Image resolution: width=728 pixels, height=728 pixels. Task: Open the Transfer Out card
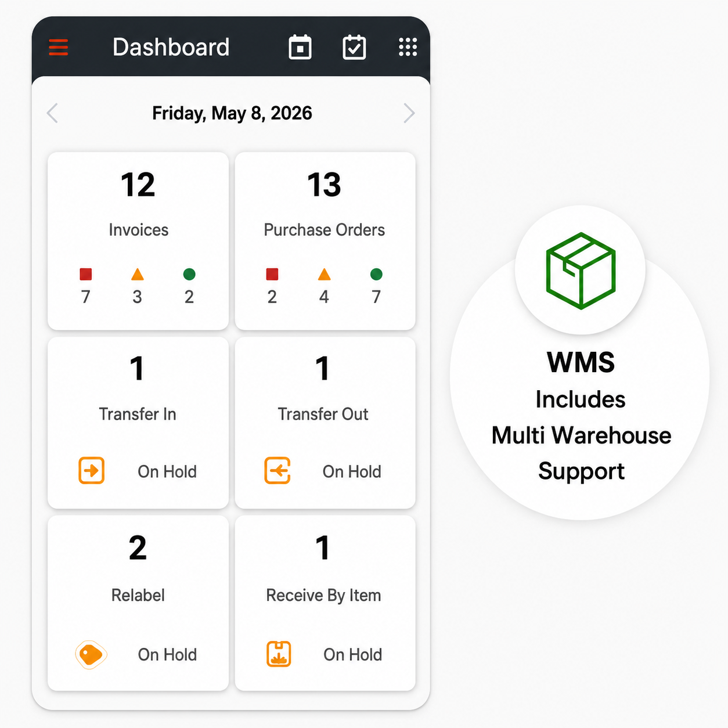click(325, 423)
